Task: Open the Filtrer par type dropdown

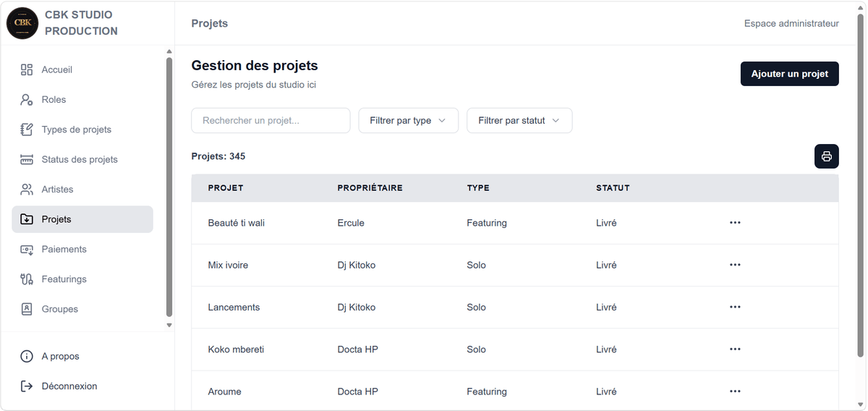Action: click(x=409, y=121)
